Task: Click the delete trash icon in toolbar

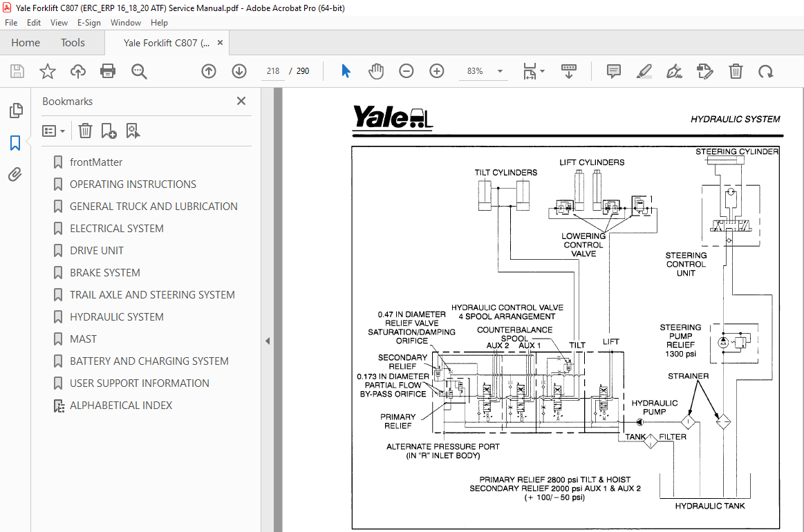Action: 736,71
